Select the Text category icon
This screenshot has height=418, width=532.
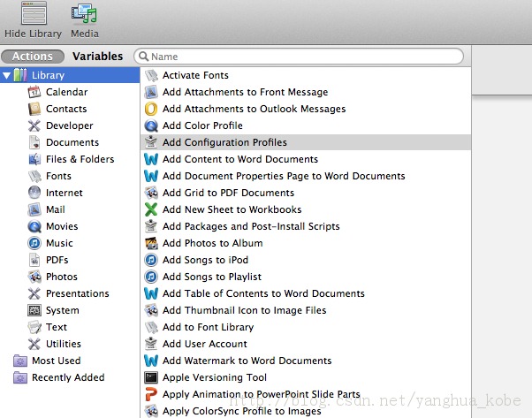[x=34, y=327]
